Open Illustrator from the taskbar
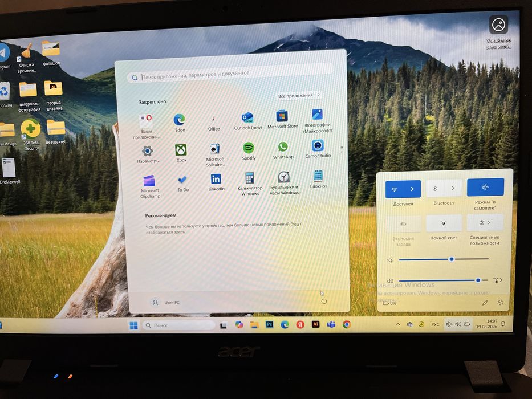 point(315,324)
